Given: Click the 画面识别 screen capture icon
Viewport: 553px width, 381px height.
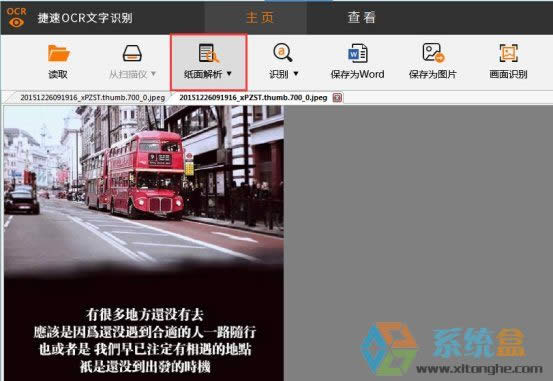Looking at the screenshot, I should [x=508, y=53].
